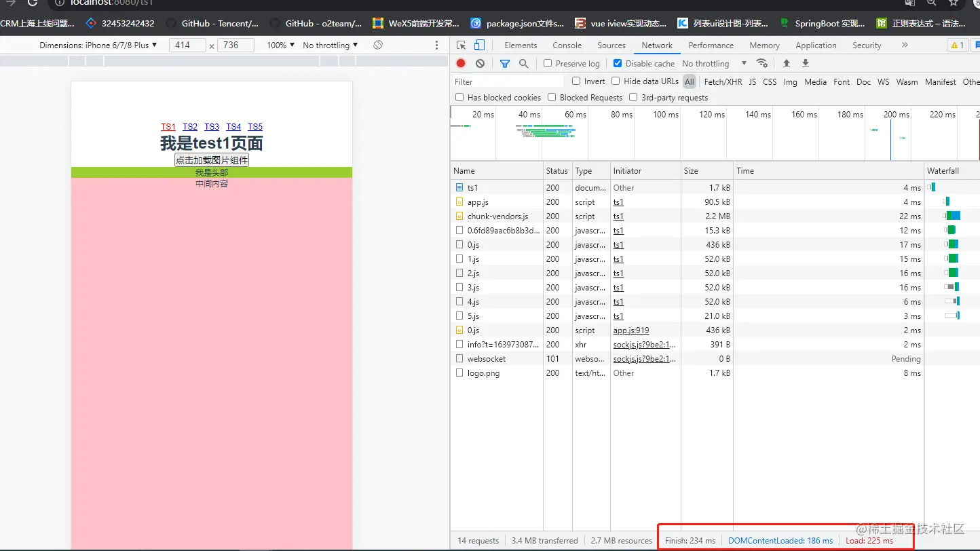Screen dimensions: 980x551
Task: Click the file icon beside logo.png
Action: click(x=459, y=373)
